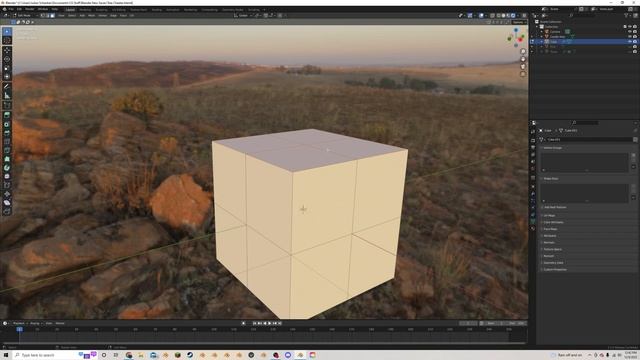Select the Rotate tool
Screen dimensions: 640x360
tap(7, 59)
